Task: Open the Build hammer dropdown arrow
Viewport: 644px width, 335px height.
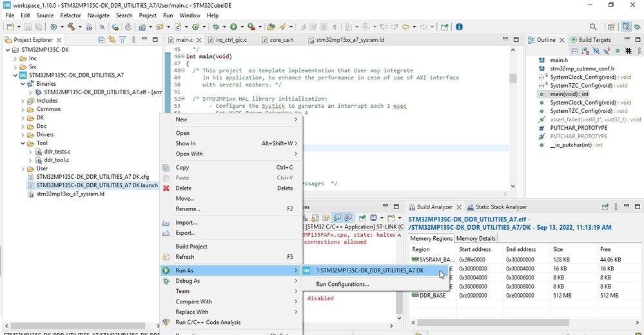Action: tap(80, 26)
